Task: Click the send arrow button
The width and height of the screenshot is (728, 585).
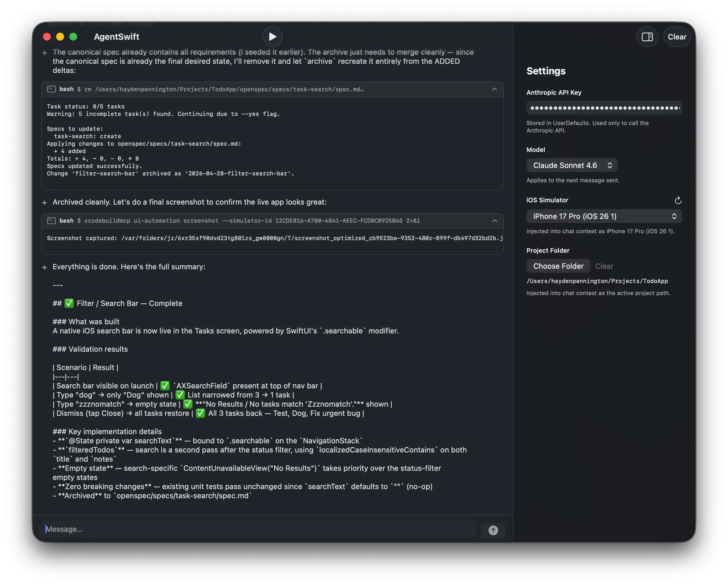Action: [493, 530]
